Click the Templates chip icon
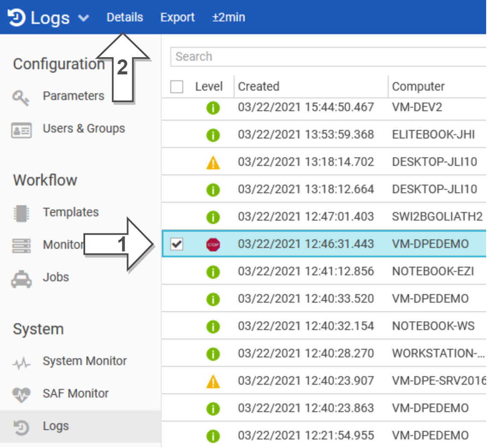Image resolution: width=487 pixels, height=448 pixels. coord(21,212)
